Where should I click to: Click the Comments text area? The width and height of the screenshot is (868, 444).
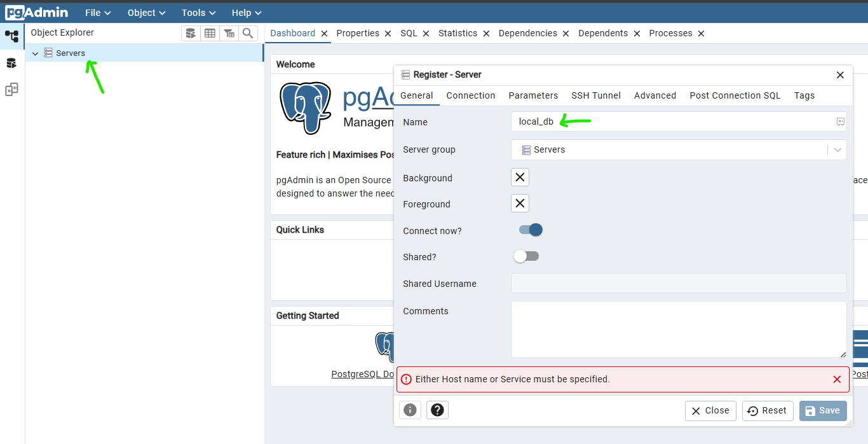(x=679, y=330)
